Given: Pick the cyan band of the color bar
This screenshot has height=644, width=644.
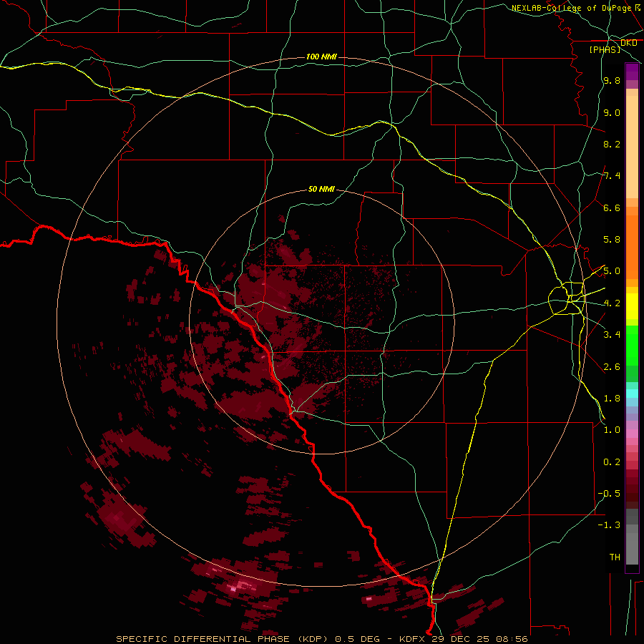Looking at the screenshot, I should coord(632,394).
